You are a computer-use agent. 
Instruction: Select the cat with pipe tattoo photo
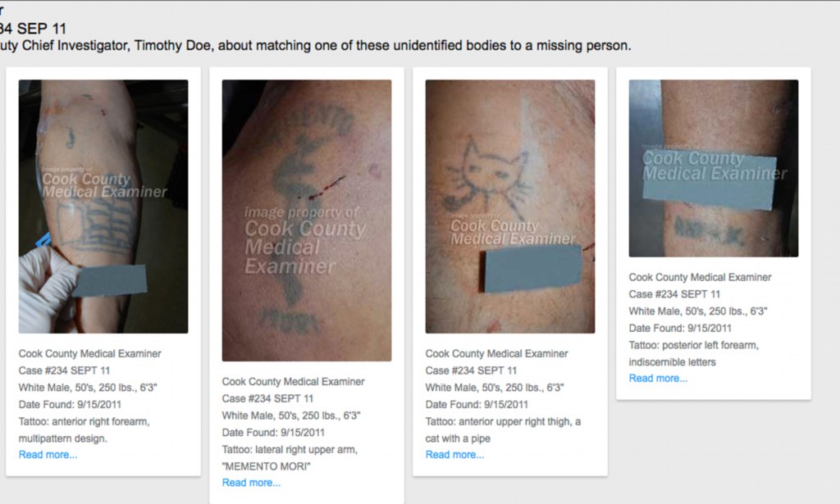(510, 207)
